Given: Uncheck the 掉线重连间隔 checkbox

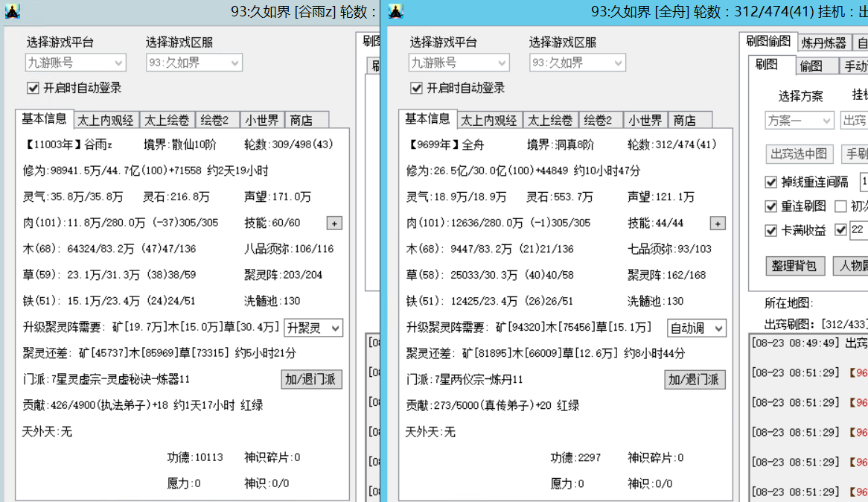Looking at the screenshot, I should [770, 182].
